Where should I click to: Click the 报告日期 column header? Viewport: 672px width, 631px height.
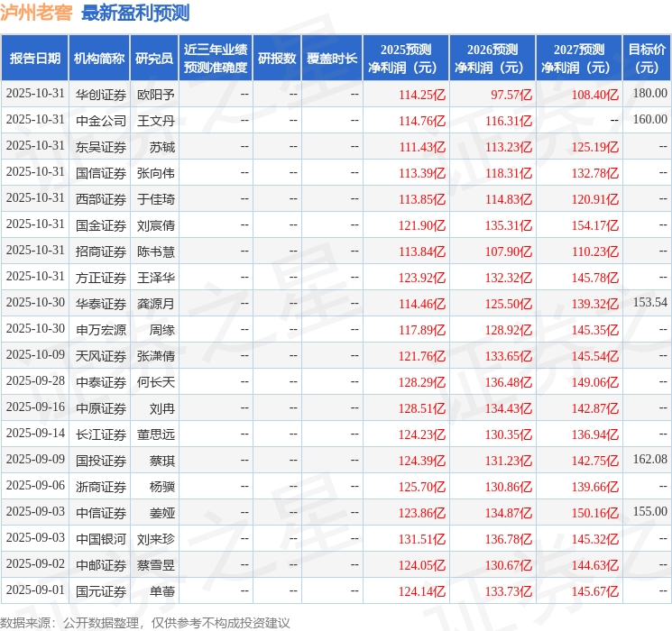[x=34, y=59]
